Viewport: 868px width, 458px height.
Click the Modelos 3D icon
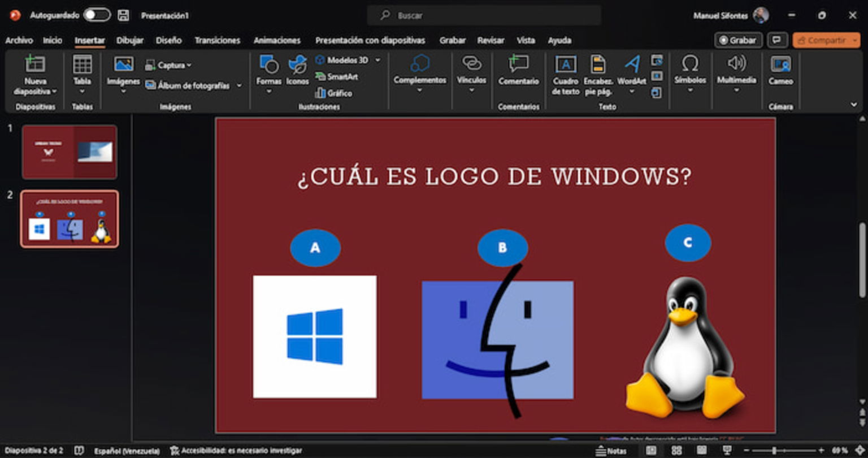click(320, 59)
